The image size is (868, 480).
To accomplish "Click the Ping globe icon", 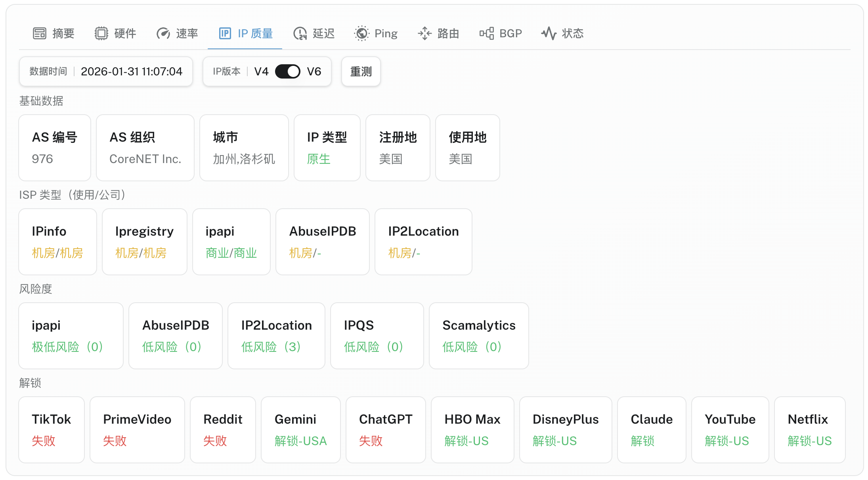I will (x=361, y=33).
